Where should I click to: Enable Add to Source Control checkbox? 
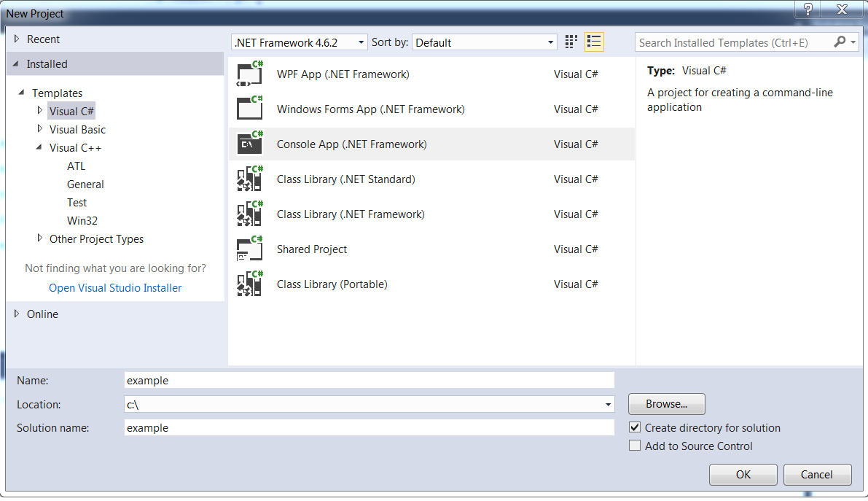[x=635, y=446]
